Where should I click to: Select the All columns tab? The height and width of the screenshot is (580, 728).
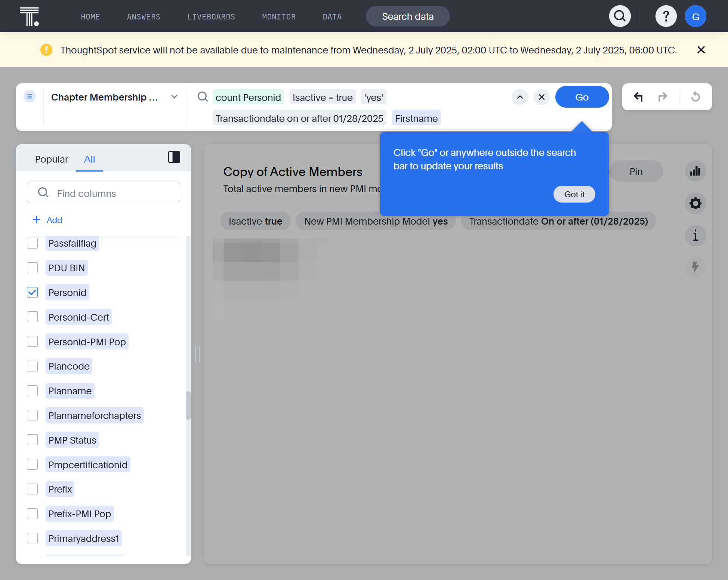point(89,159)
